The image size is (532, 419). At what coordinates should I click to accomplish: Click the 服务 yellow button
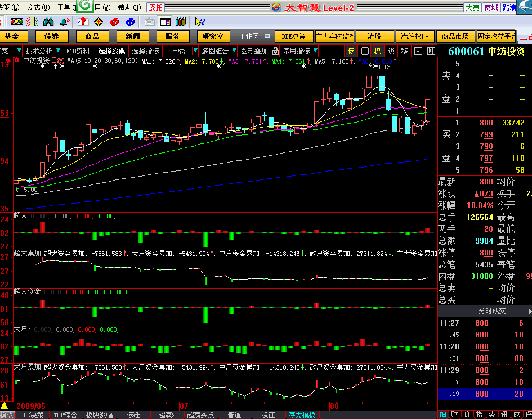172,36
